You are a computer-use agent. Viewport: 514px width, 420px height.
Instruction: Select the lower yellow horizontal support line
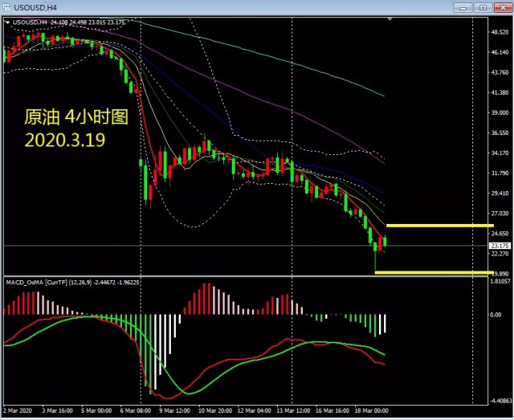[x=434, y=272]
